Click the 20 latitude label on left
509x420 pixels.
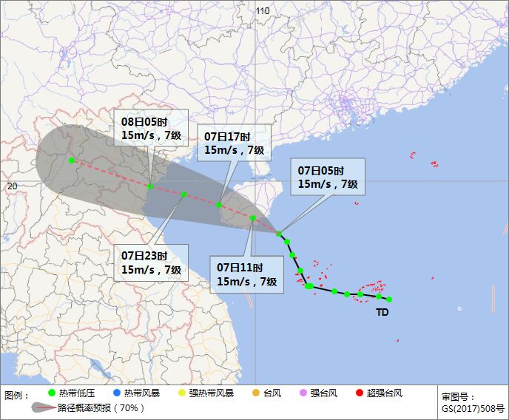pyautogui.click(x=12, y=186)
